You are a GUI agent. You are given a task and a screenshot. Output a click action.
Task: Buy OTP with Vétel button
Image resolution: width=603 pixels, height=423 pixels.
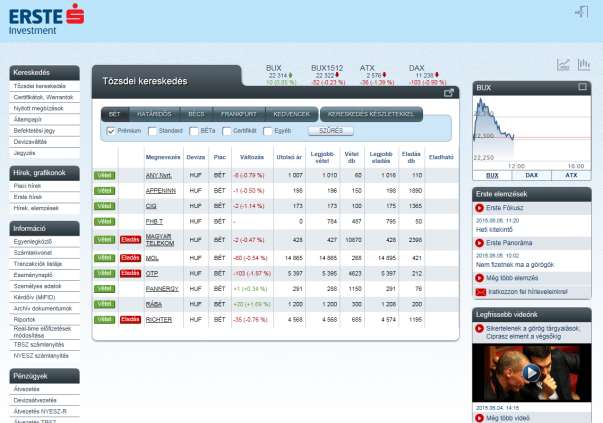pyautogui.click(x=104, y=274)
